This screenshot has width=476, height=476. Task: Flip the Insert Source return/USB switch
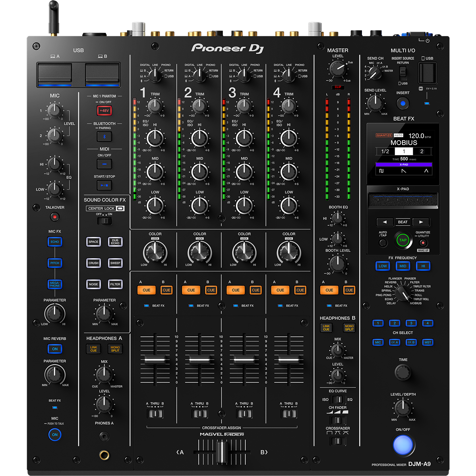click(403, 72)
